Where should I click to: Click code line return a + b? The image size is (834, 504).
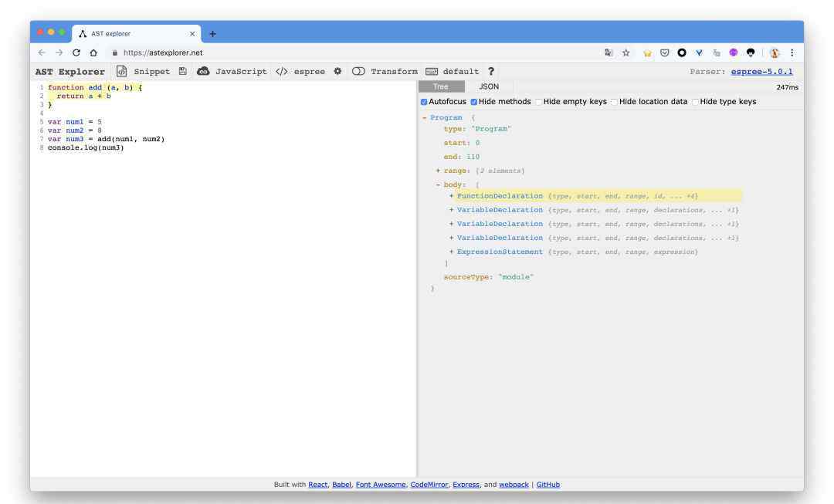click(x=84, y=96)
